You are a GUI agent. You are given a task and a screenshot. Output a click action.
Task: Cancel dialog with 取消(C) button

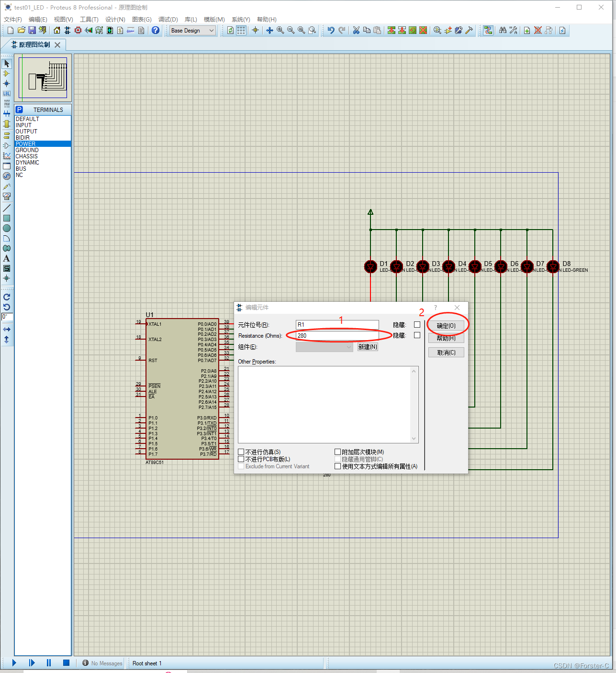tap(446, 353)
